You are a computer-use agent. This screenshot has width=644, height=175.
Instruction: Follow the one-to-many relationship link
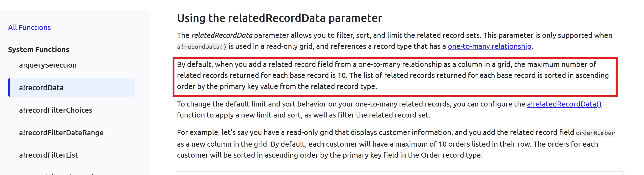point(489,46)
